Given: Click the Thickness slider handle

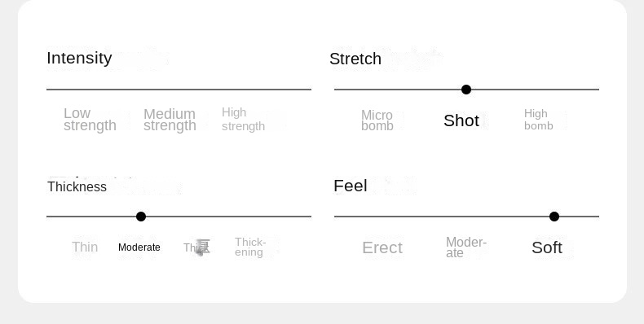Looking at the screenshot, I should click(x=141, y=217).
